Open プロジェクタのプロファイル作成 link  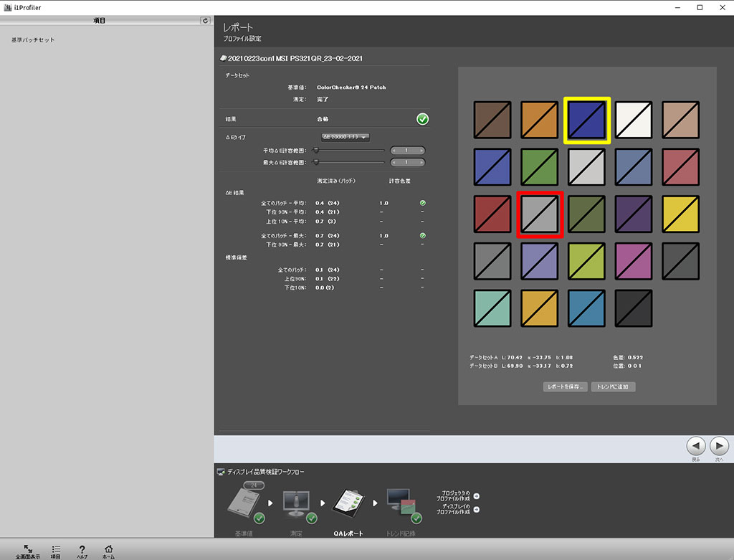pyautogui.click(x=476, y=496)
